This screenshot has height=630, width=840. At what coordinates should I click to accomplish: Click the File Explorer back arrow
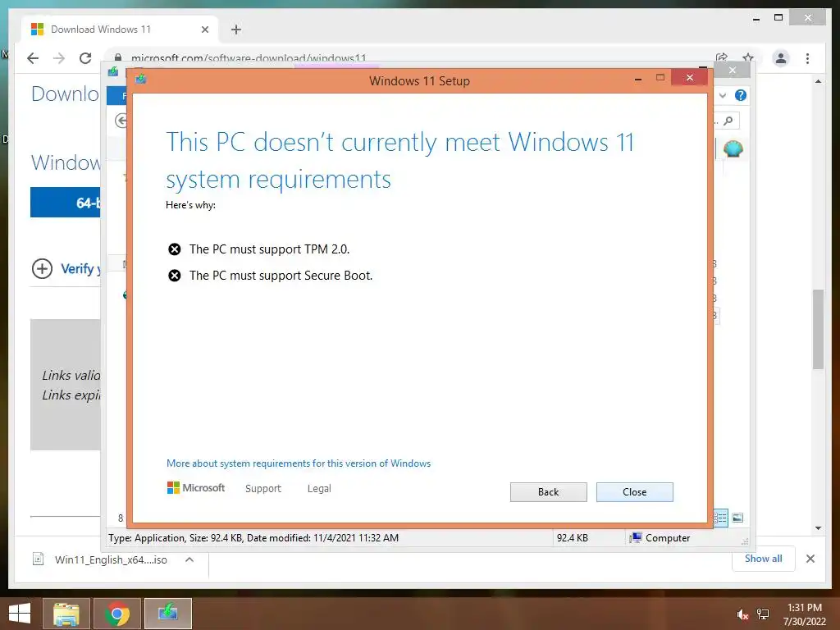click(121, 121)
